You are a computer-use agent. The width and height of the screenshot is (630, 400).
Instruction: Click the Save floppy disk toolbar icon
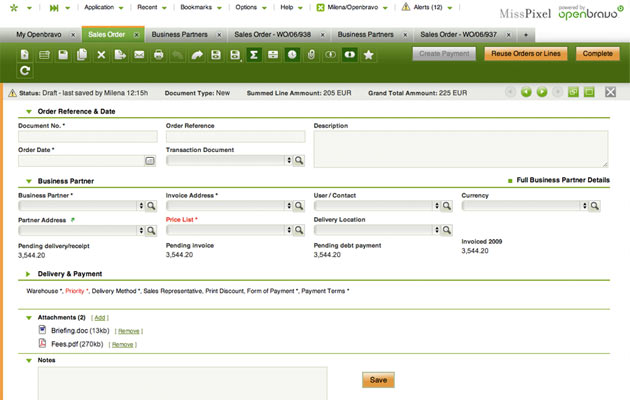coord(63,55)
